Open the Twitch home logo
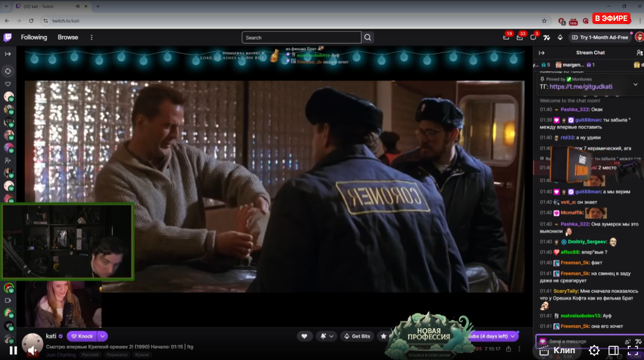The width and height of the screenshot is (644, 360). click(8, 37)
